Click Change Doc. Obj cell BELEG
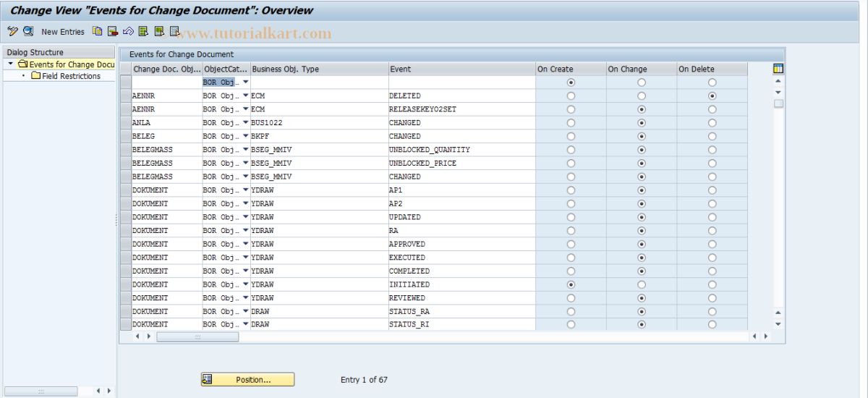Viewport: 868px width, 398px height. 166,136
